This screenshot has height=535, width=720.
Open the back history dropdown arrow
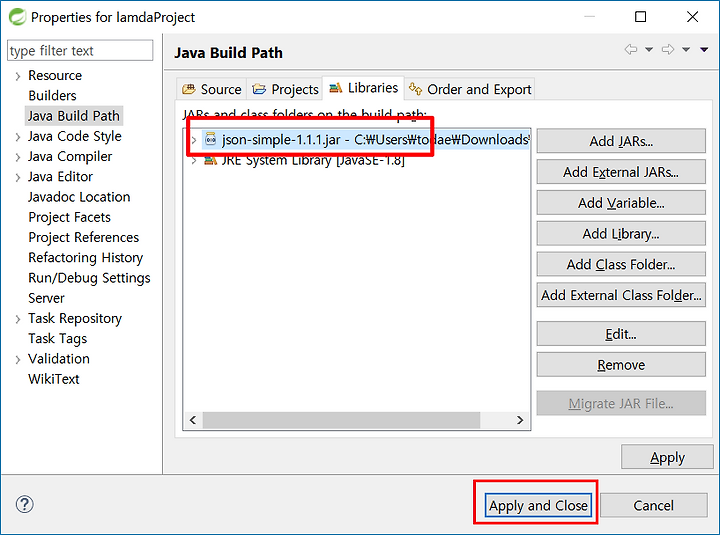(x=649, y=50)
